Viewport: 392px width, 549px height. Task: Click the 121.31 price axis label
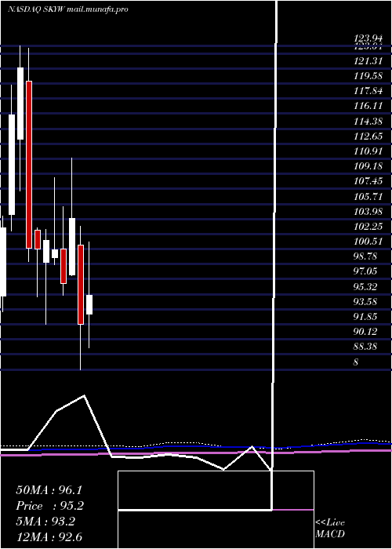tap(368, 61)
